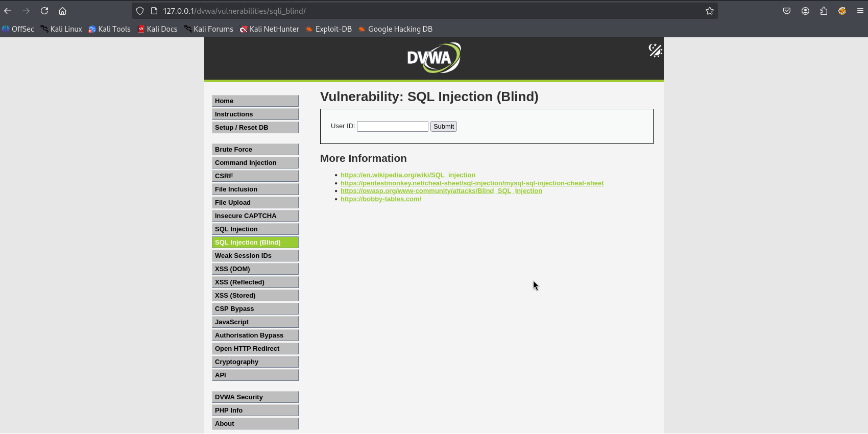This screenshot has height=434, width=868.
Task: Open the Google Hacking DB bookmark
Action: click(396, 29)
